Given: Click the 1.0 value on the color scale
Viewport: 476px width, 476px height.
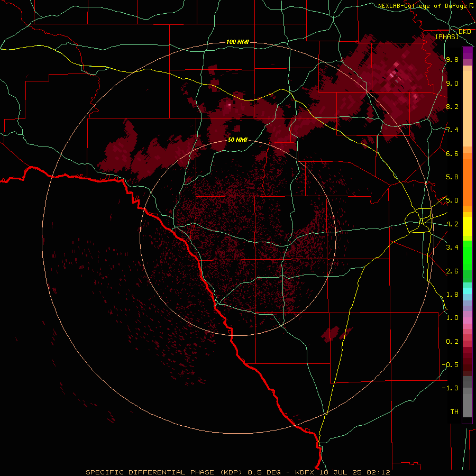Looking at the screenshot, I should [452, 318].
